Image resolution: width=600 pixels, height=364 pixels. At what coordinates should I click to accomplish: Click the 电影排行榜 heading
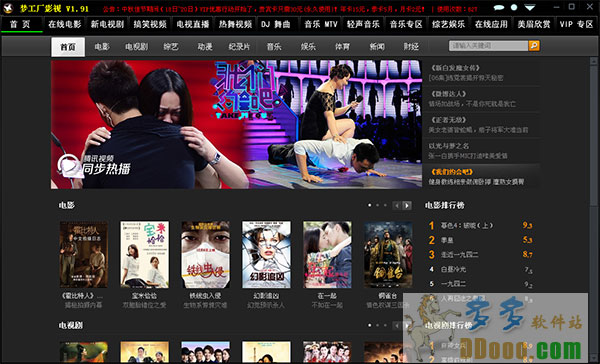click(445, 206)
